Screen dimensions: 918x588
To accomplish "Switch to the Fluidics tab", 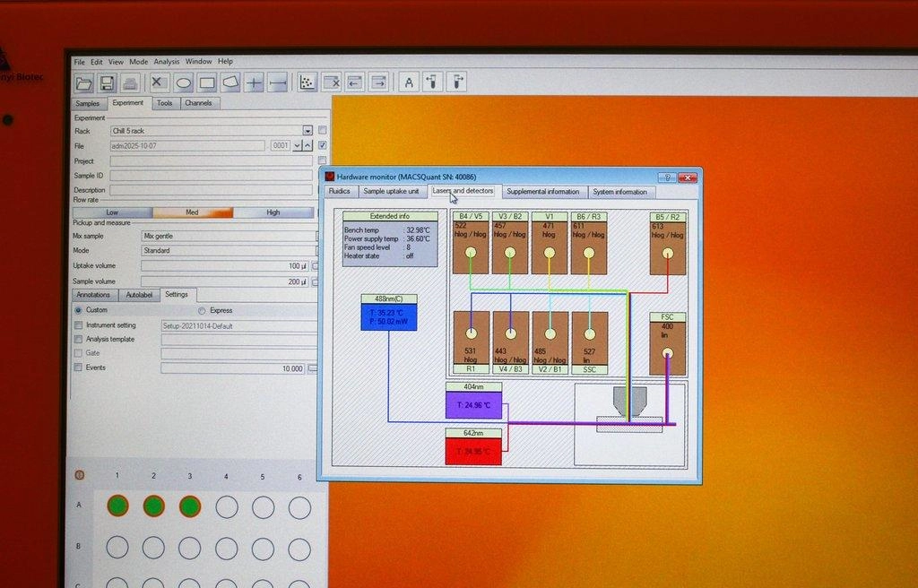I will [340, 192].
